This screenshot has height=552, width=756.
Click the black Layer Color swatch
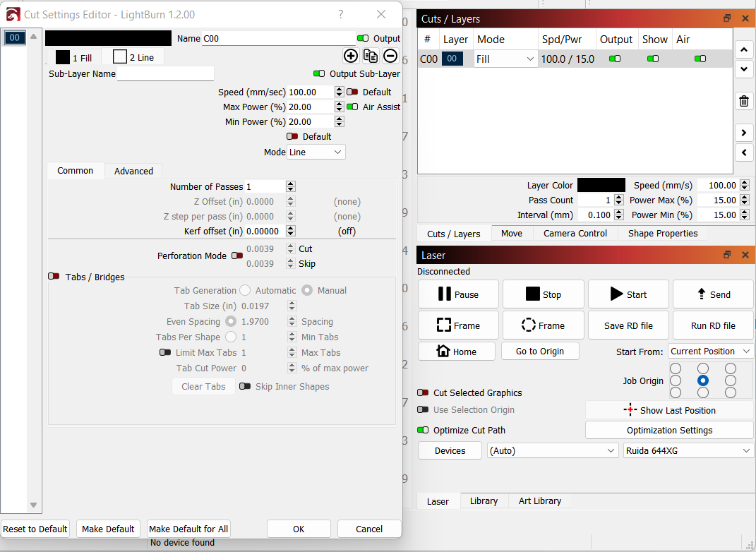[601, 186]
